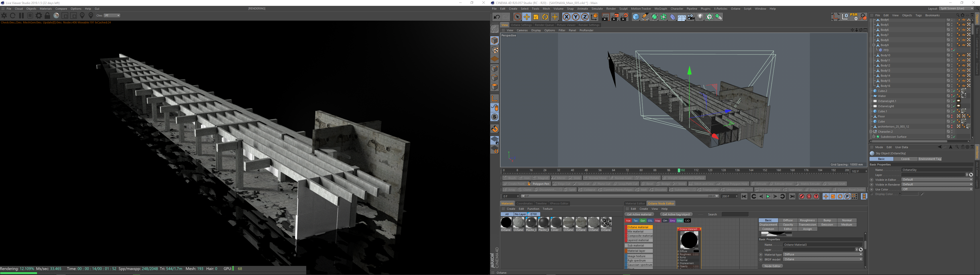This screenshot has width=980, height=275.
Task: Open the Chn channel dropdown
Action: click(x=112, y=16)
